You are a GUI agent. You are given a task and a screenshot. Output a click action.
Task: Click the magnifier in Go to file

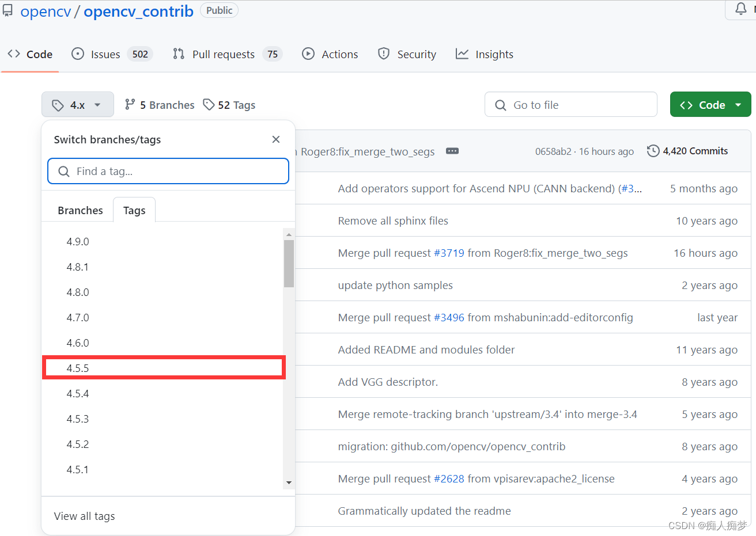pyautogui.click(x=501, y=105)
